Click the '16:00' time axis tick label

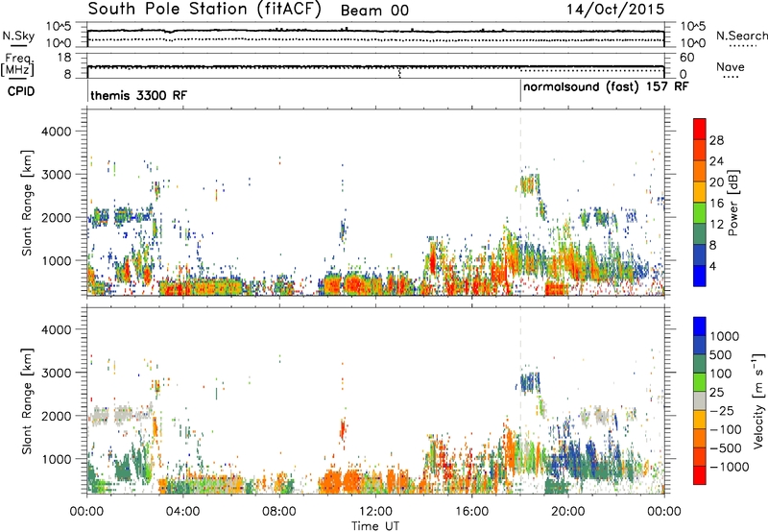[471, 512]
